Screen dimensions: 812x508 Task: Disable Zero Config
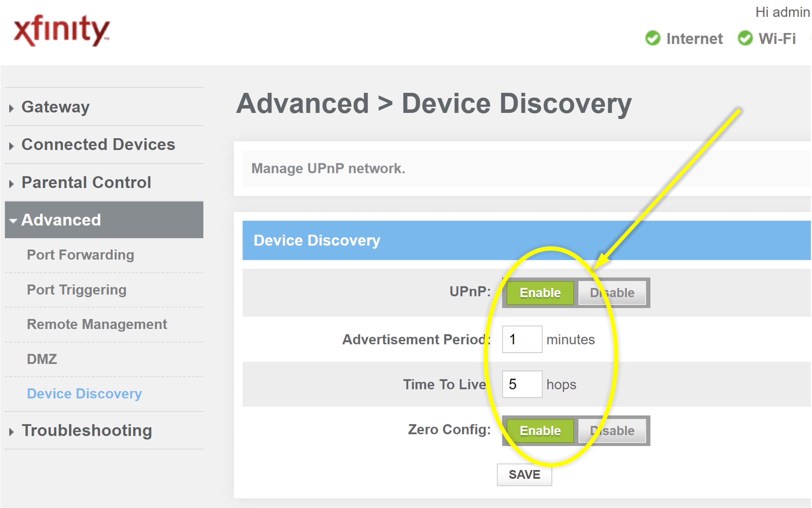[x=612, y=431]
